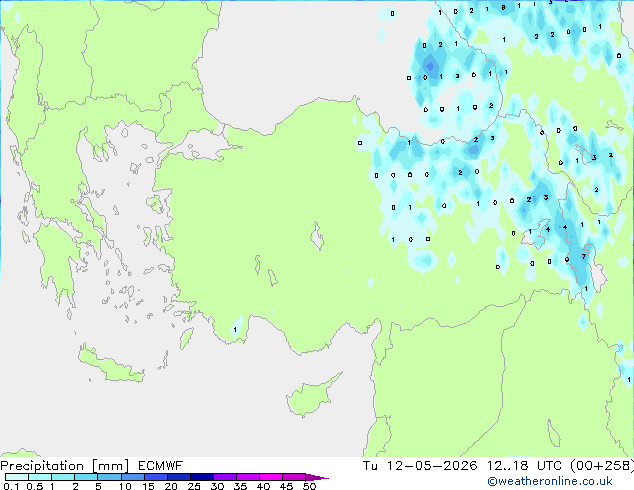Select the legend swatch between 25 and 30

[201, 477]
